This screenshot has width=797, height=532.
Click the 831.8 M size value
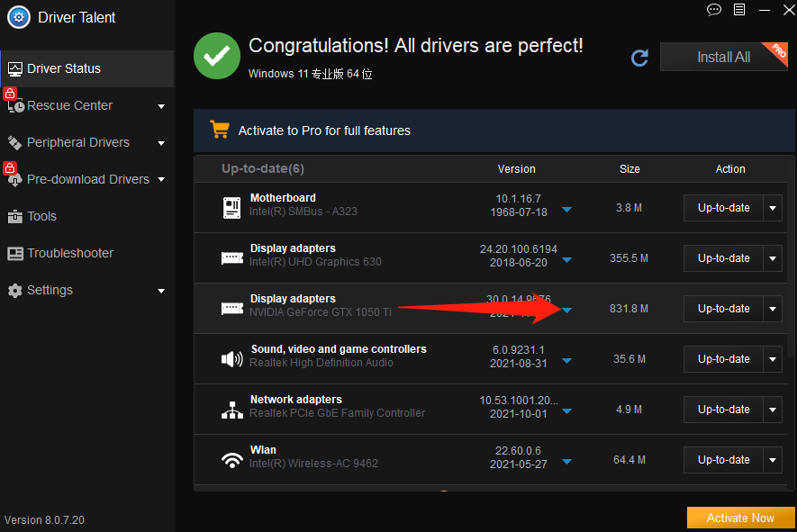(x=629, y=309)
